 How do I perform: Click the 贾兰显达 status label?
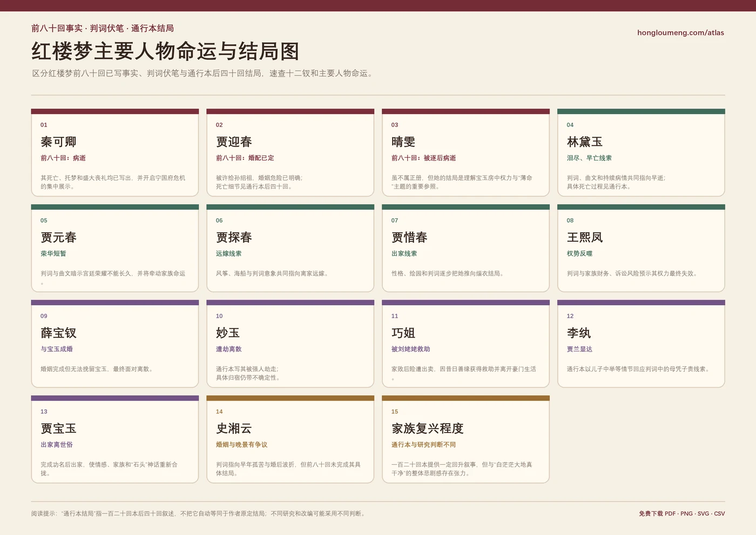(x=580, y=349)
